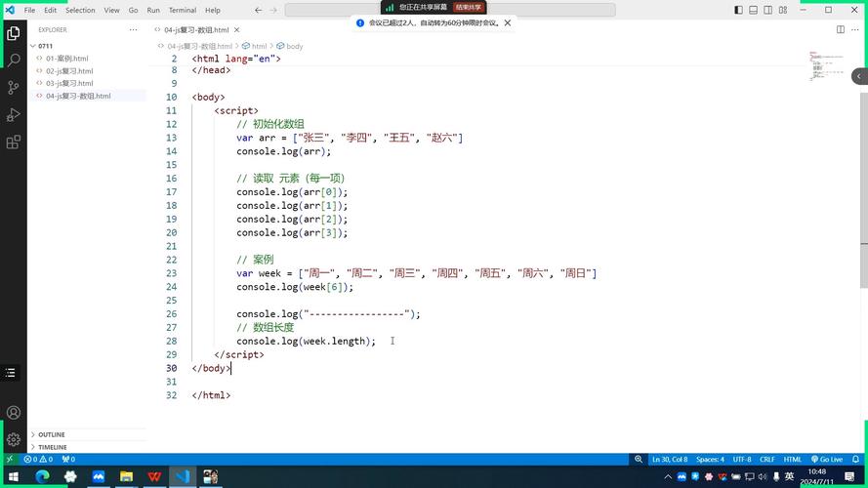Open the Run menu
The width and height of the screenshot is (868, 488).
coord(153,10)
